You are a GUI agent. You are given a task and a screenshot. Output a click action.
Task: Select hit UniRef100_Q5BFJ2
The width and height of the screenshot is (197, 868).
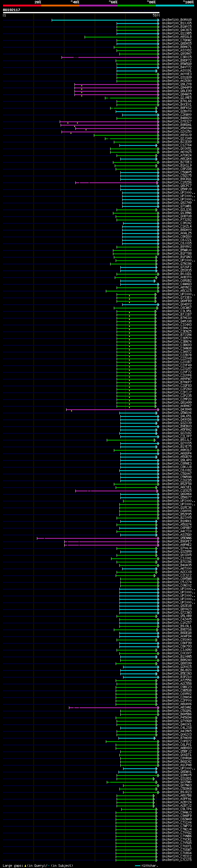(x=177, y=751)
